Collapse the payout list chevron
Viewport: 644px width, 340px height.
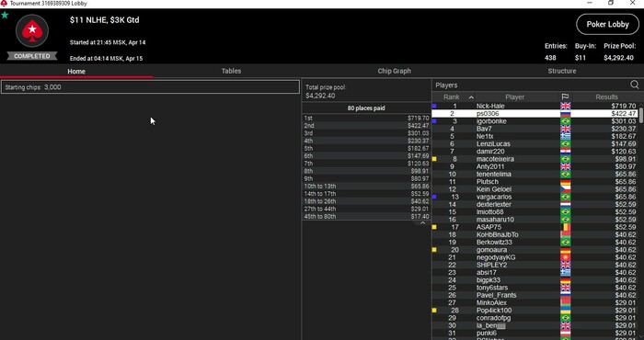click(x=422, y=223)
